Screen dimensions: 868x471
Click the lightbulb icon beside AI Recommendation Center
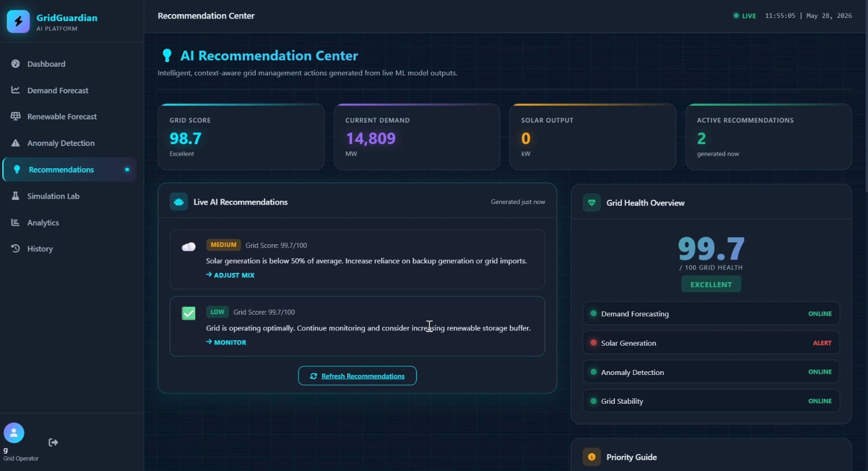coord(167,55)
